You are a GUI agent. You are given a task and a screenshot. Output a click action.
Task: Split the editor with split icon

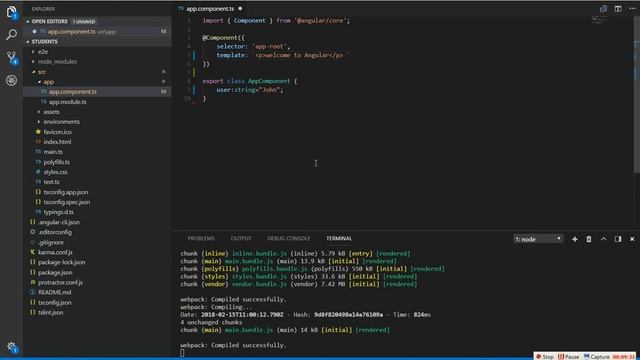click(618, 9)
